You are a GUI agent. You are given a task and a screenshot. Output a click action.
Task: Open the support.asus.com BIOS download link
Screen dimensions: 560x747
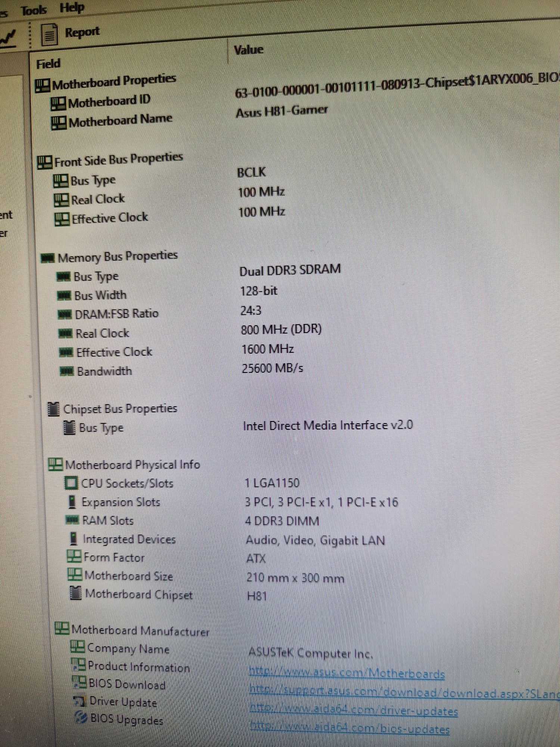[x=404, y=692]
